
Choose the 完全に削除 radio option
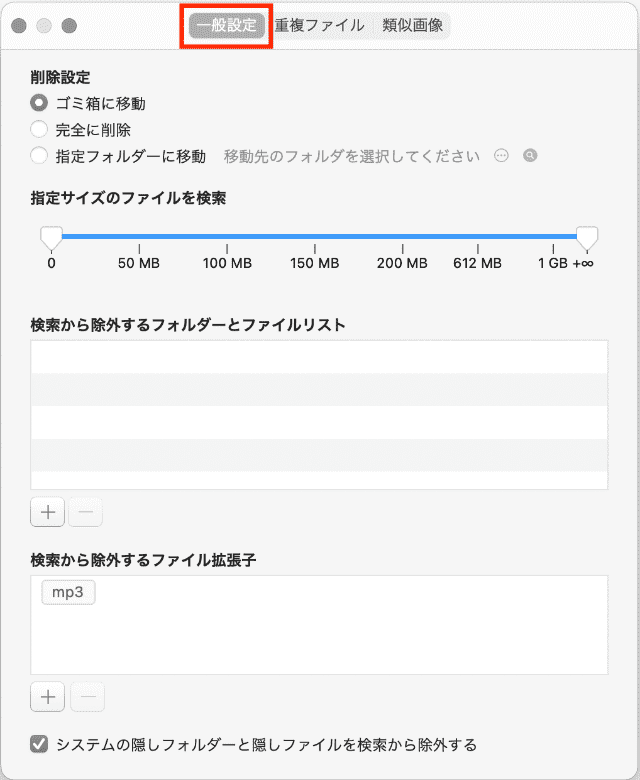39,129
